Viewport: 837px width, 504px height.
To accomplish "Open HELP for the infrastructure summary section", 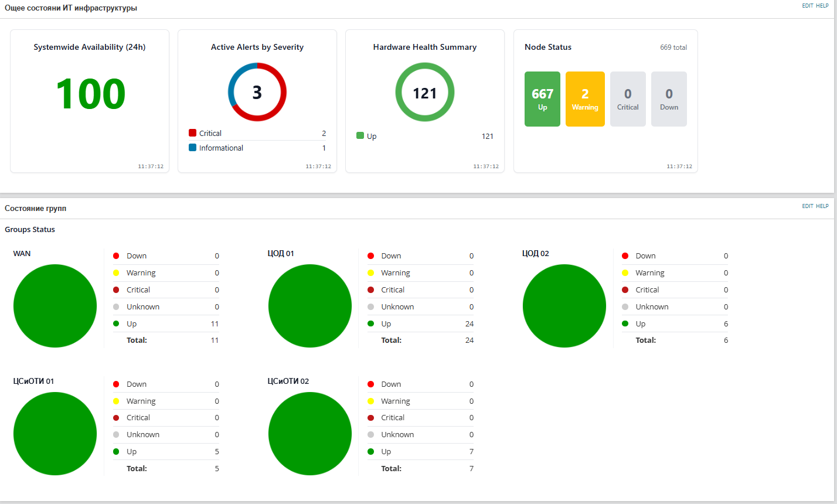I will click(x=822, y=5).
